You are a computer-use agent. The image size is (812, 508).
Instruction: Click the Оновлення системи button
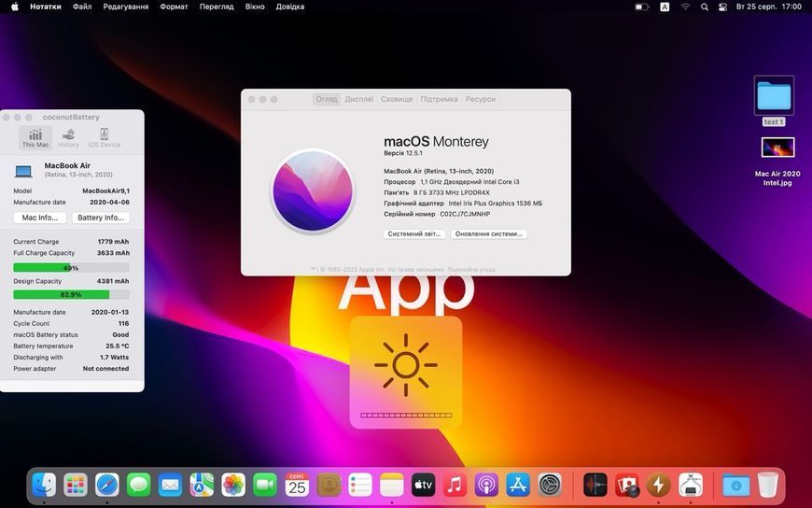488,233
